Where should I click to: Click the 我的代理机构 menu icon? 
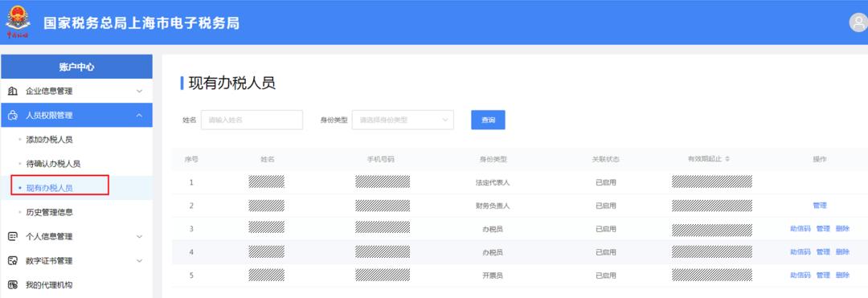14,285
